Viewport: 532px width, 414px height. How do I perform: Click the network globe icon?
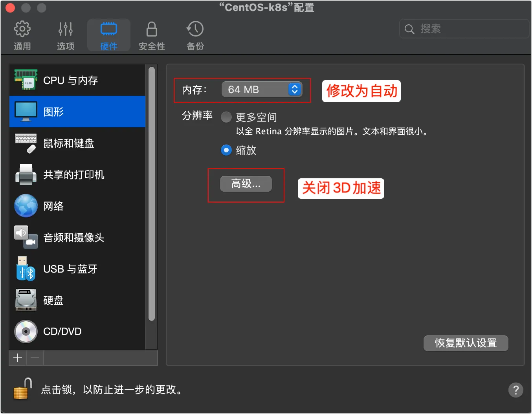pyautogui.click(x=26, y=206)
